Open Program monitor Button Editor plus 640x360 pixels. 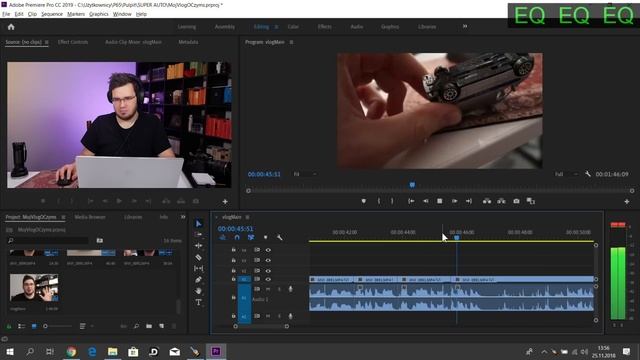coord(627,202)
